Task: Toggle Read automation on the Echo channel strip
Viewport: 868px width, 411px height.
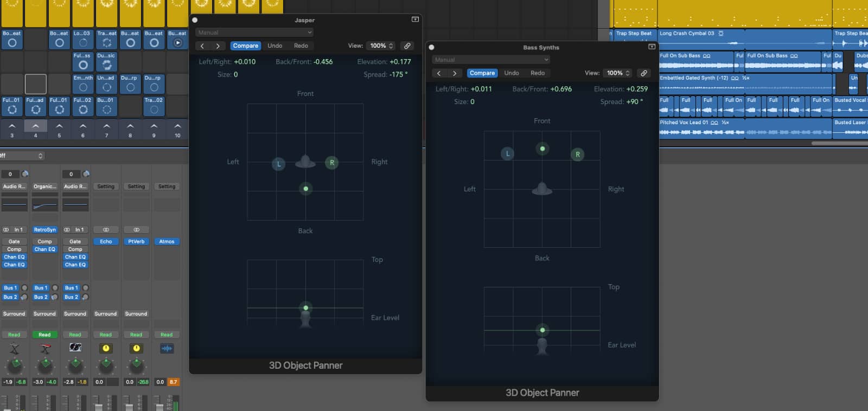Action: pos(106,335)
